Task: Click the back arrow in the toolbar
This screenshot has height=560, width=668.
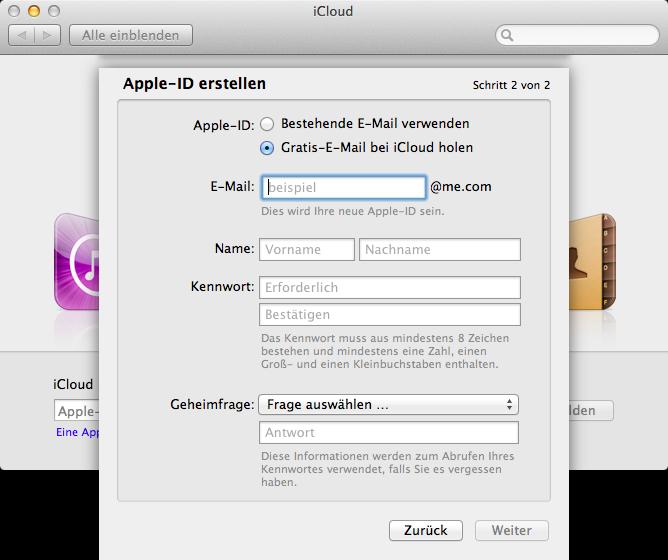Action: click(x=22, y=35)
